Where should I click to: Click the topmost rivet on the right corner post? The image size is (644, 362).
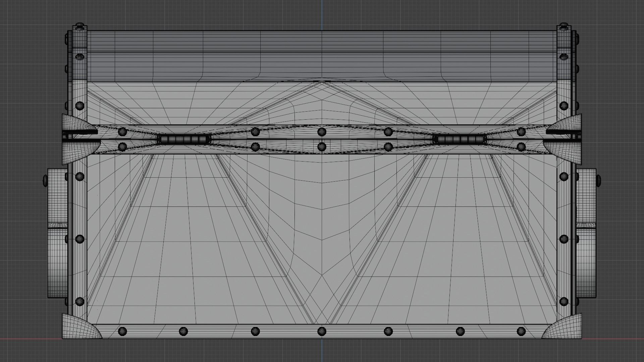coord(564,26)
